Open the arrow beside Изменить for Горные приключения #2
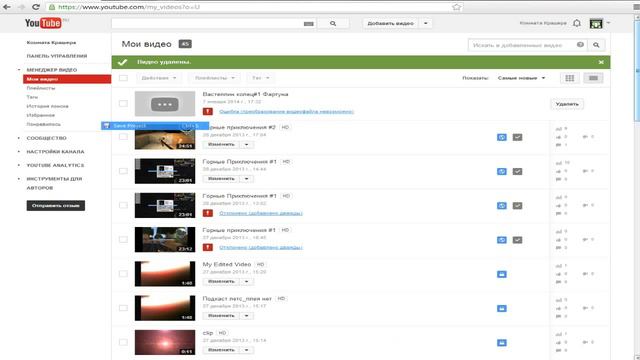The width and height of the screenshot is (640, 360). [247, 144]
